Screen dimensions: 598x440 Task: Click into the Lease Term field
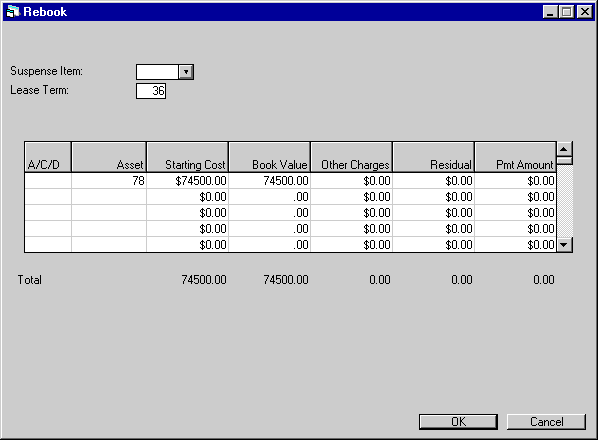(x=151, y=91)
